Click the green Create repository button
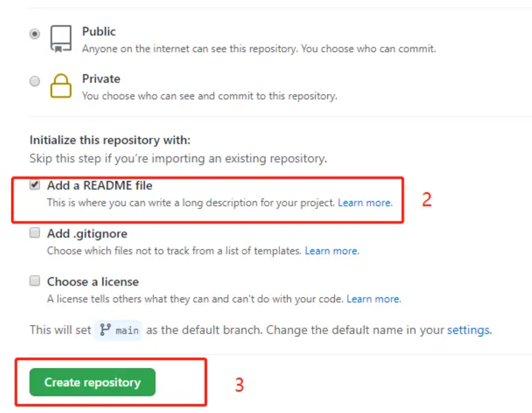This screenshot has width=532, height=413. (x=92, y=382)
